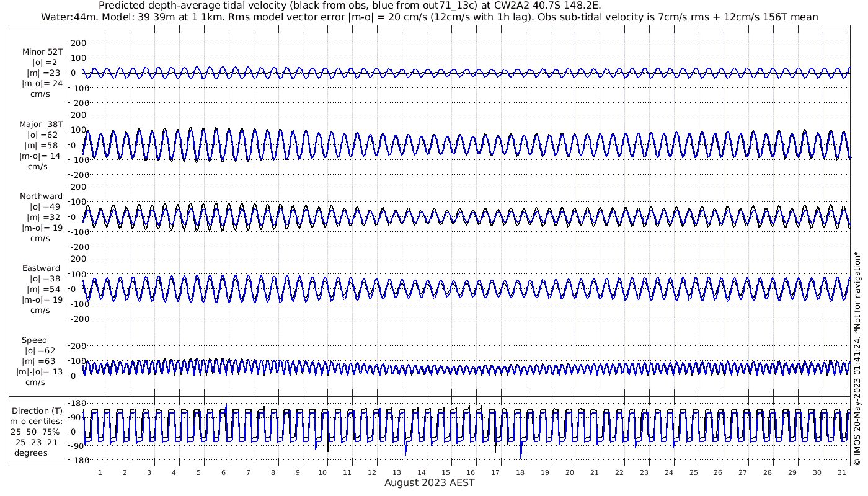
Task: Select the "Eastward" panel label
Action: 41,268
